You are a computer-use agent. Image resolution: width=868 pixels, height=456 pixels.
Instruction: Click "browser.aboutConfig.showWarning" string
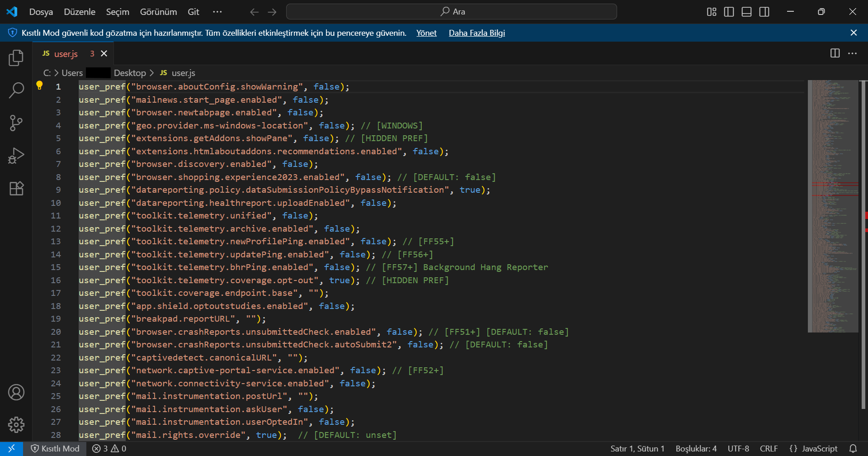pyautogui.click(x=217, y=86)
